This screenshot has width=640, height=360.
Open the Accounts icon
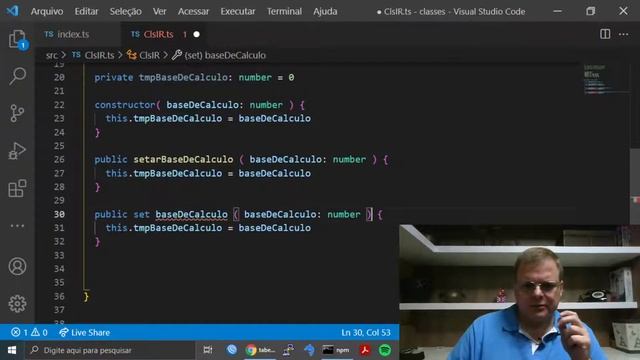(x=17, y=266)
